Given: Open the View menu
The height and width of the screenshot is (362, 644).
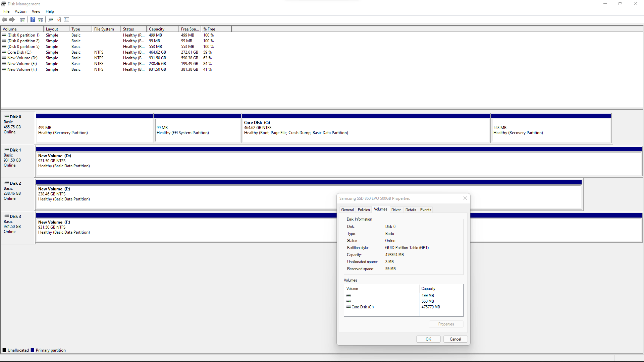Looking at the screenshot, I should coord(36,11).
